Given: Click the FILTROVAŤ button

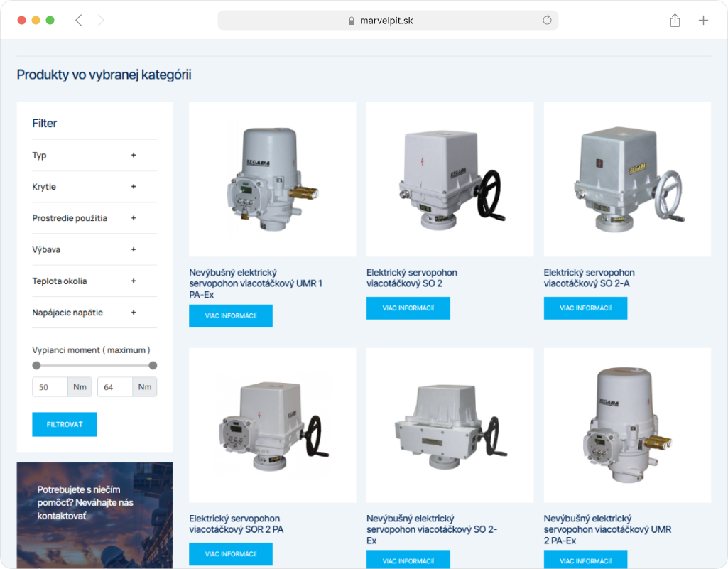Looking at the screenshot, I should pyautogui.click(x=65, y=424).
